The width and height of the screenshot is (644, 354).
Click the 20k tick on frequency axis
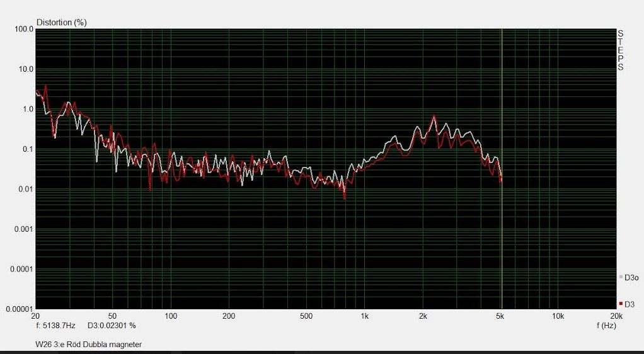tap(616, 316)
